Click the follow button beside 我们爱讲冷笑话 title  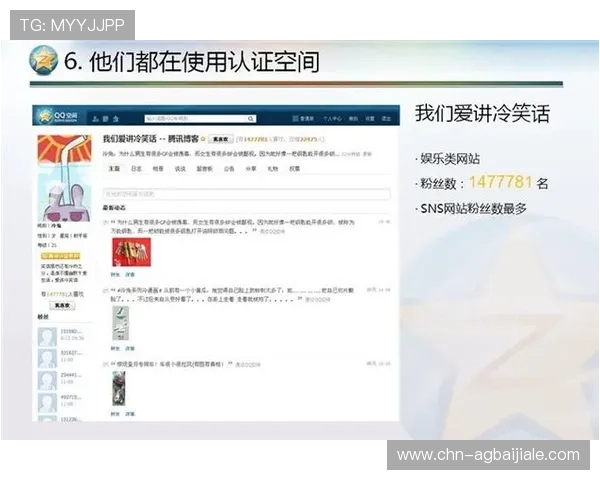pos(221,139)
